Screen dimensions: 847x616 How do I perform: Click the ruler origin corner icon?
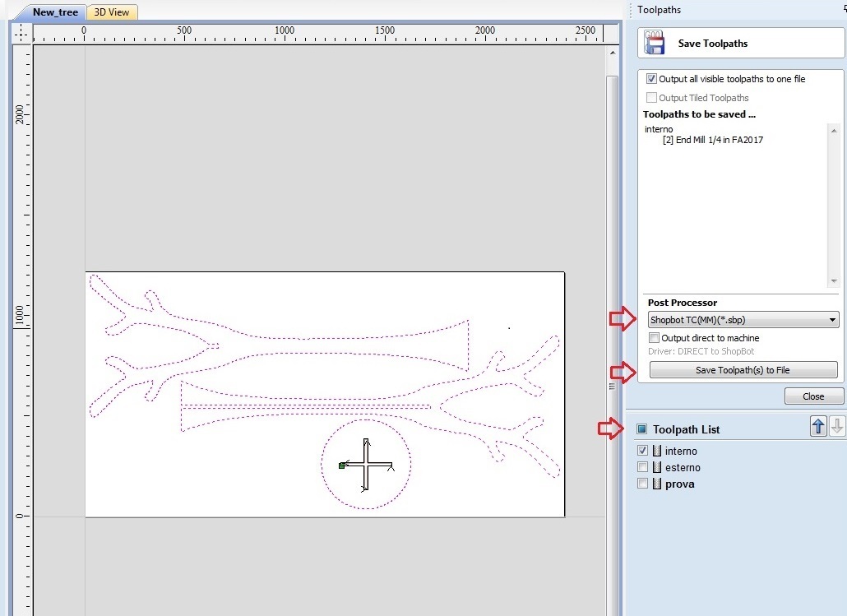point(21,34)
